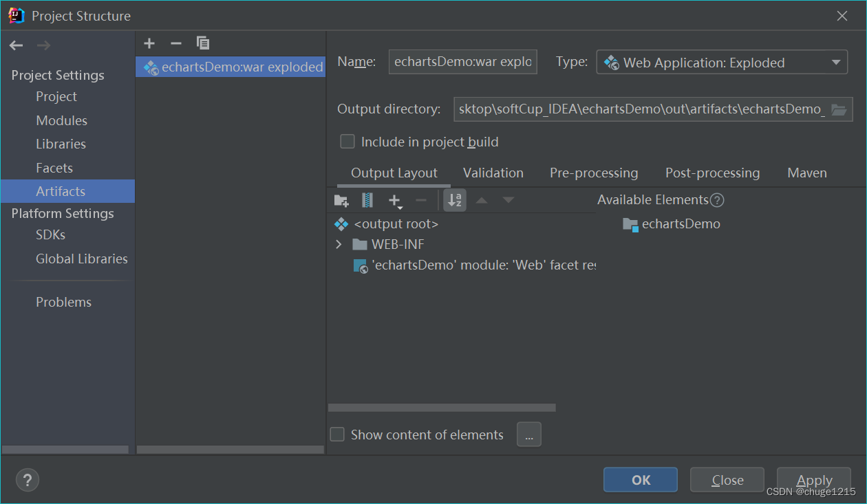Click the OK button
Screen dimensions: 867x504
coord(641,480)
